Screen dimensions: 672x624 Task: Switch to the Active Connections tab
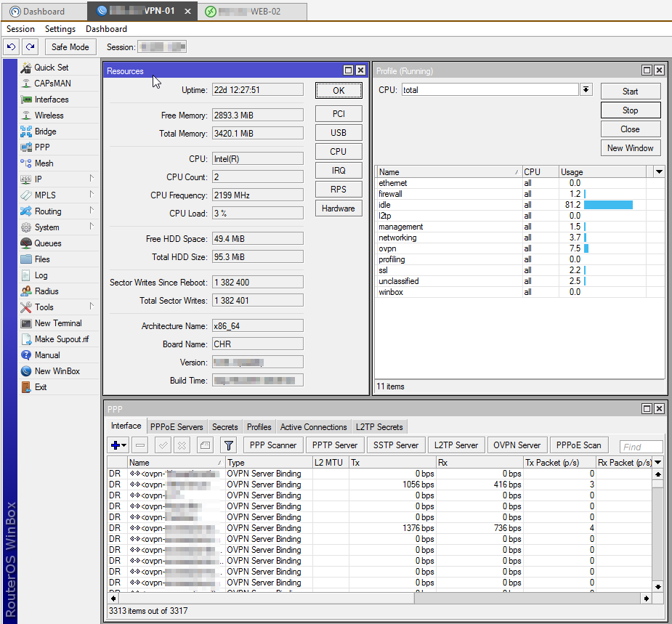(x=313, y=427)
